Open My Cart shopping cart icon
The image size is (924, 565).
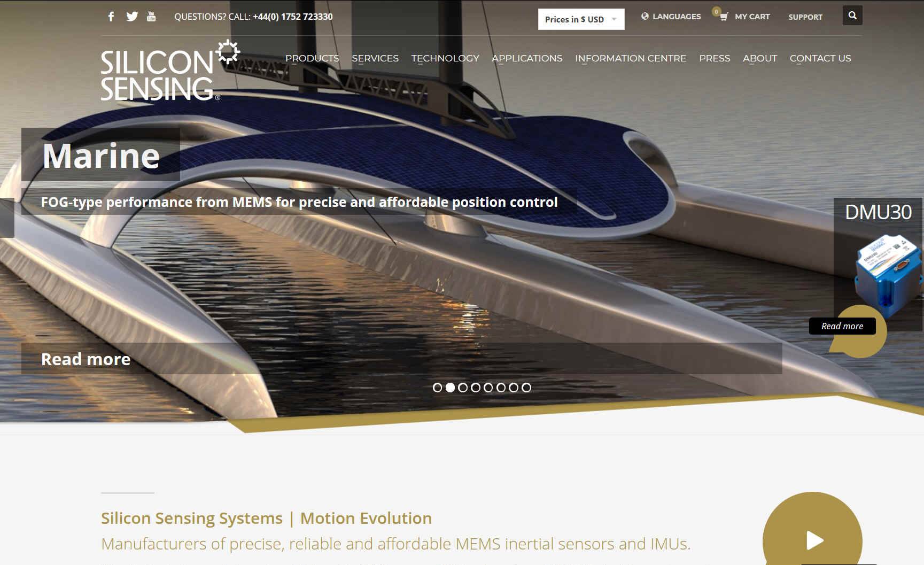pos(724,17)
